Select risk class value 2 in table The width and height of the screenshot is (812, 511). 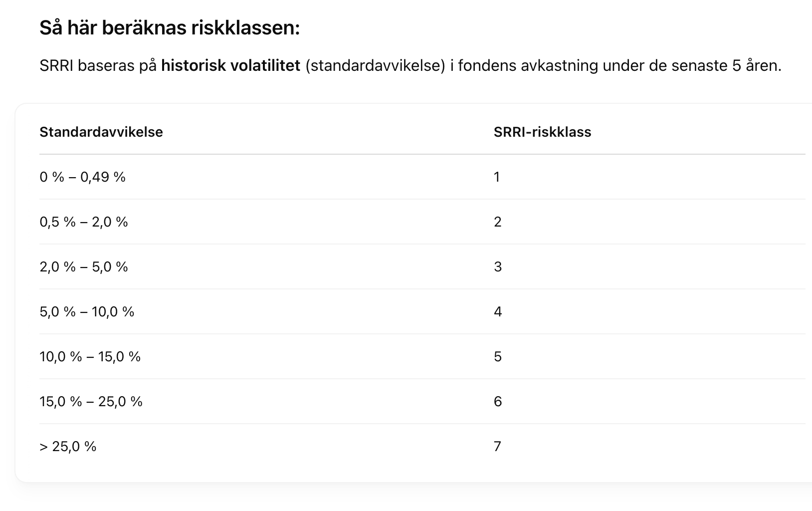click(x=497, y=222)
